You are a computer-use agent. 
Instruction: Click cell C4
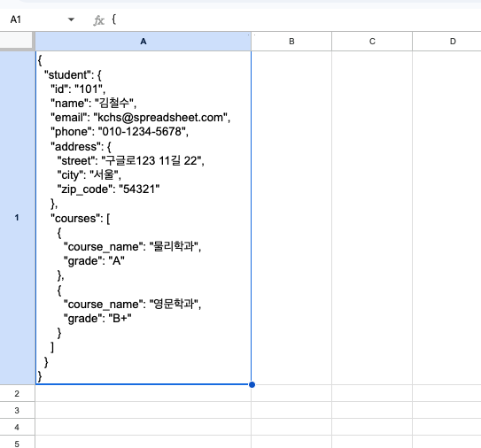pyautogui.click(x=372, y=427)
